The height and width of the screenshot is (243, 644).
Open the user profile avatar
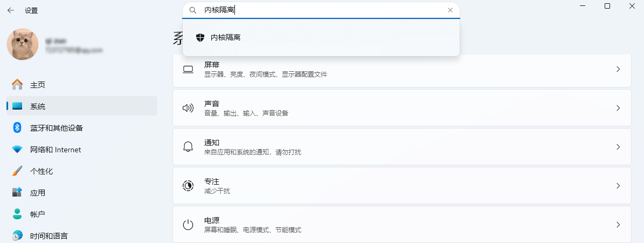coord(23,44)
